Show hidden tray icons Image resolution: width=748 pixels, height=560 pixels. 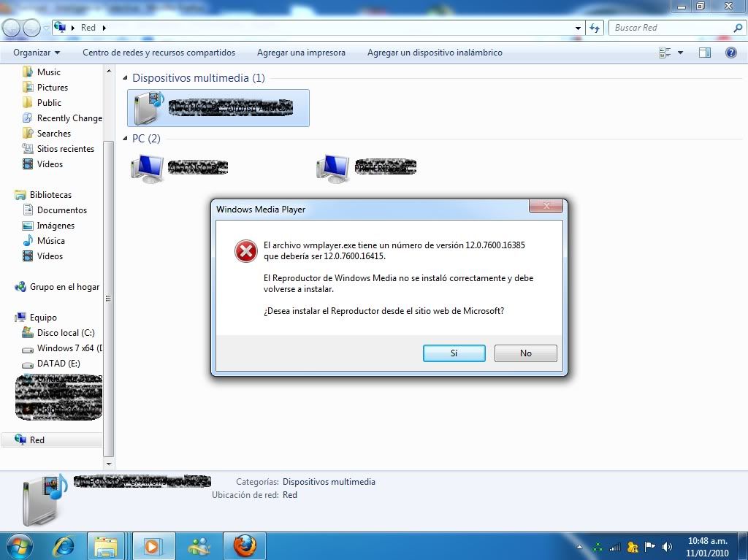tap(579, 547)
